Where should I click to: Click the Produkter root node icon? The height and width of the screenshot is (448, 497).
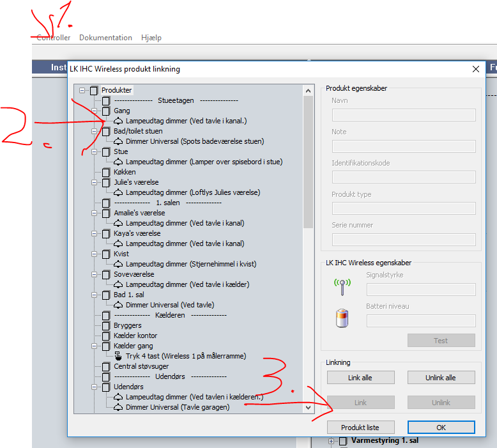click(x=94, y=90)
